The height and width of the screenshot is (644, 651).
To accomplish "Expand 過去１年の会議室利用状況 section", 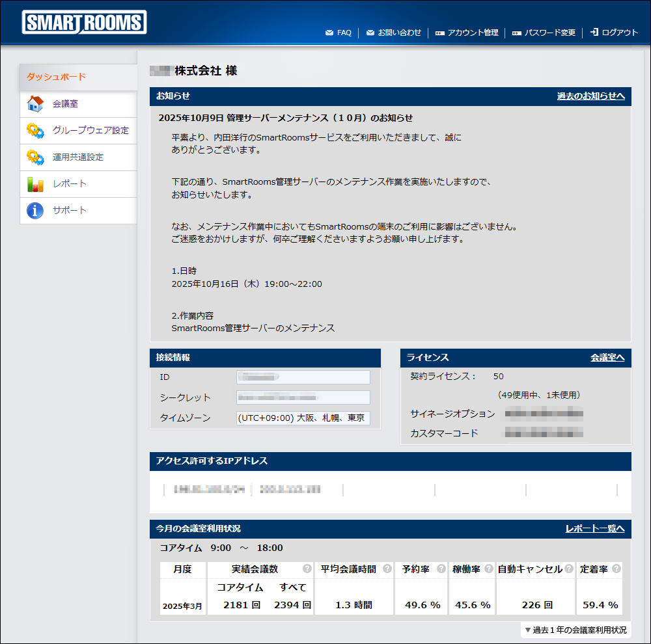I will (x=575, y=630).
